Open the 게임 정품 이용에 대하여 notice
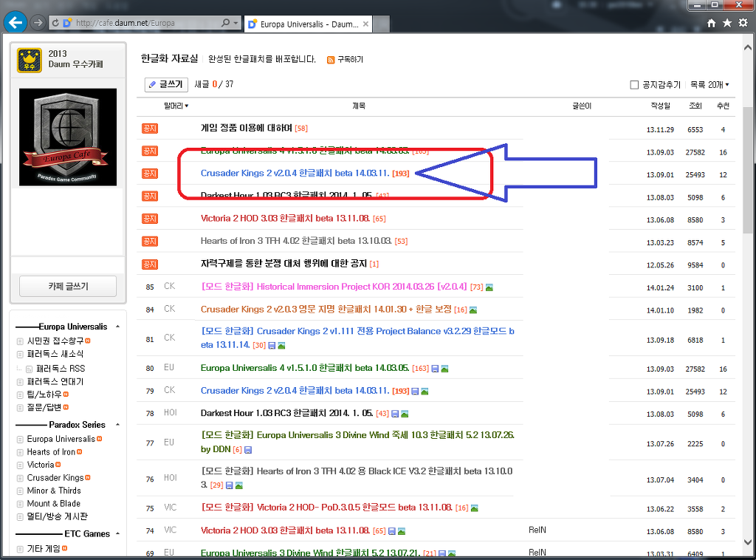 [247, 128]
